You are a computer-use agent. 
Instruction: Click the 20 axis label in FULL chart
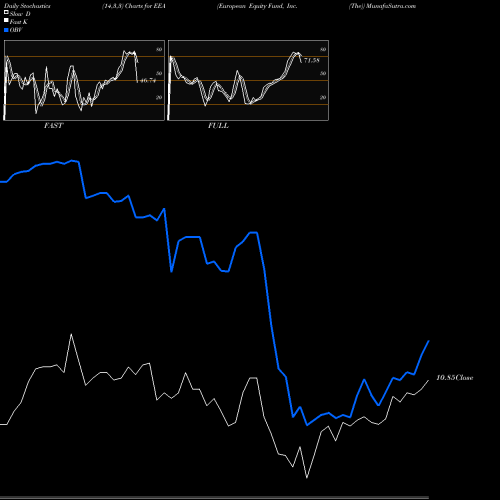click(323, 97)
